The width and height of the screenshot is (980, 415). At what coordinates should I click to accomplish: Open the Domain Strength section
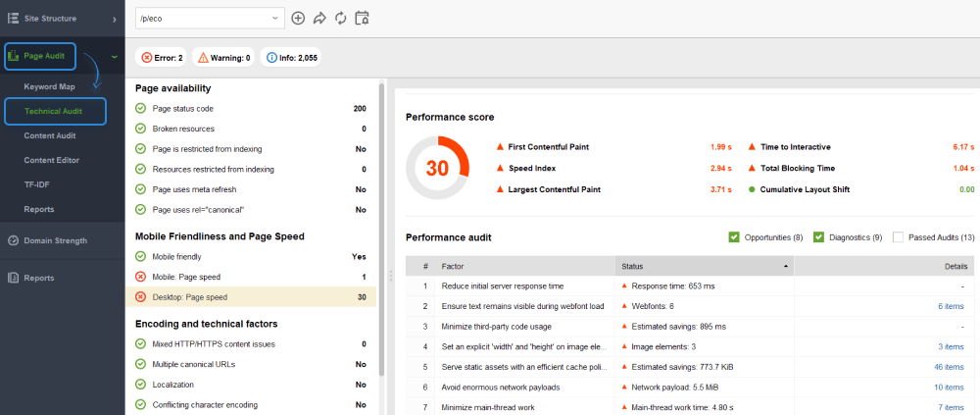55,240
